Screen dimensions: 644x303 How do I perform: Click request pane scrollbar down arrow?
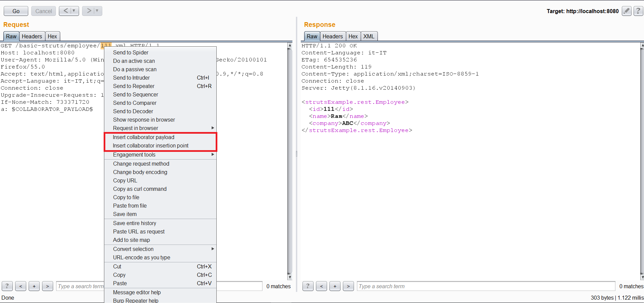pos(290,277)
